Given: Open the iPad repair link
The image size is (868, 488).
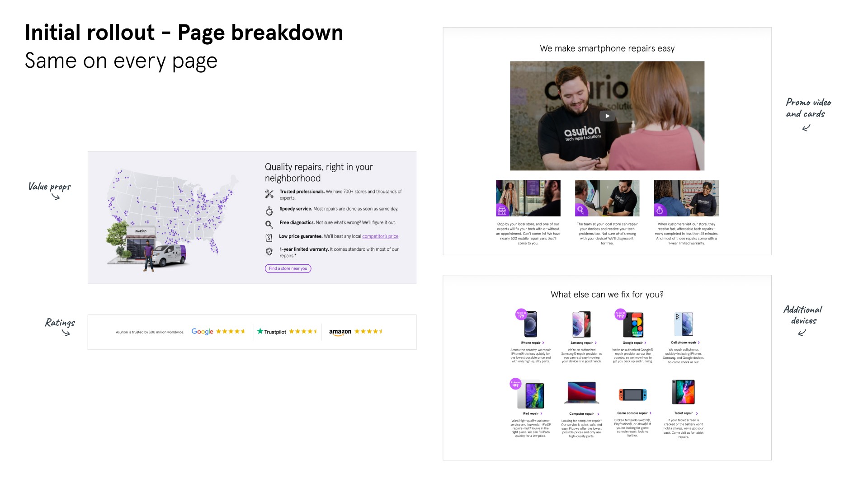Looking at the screenshot, I should click(533, 413).
